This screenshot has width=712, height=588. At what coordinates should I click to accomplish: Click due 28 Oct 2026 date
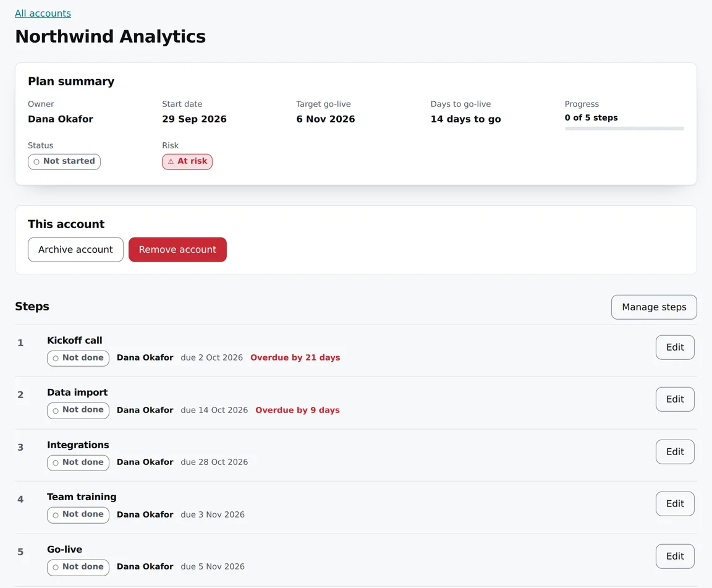pos(214,462)
